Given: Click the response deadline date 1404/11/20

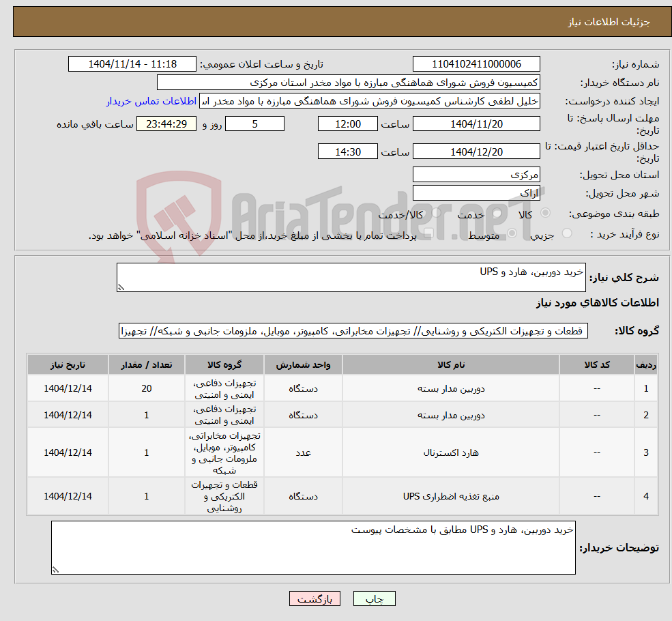Looking at the screenshot, I should click(476, 124).
